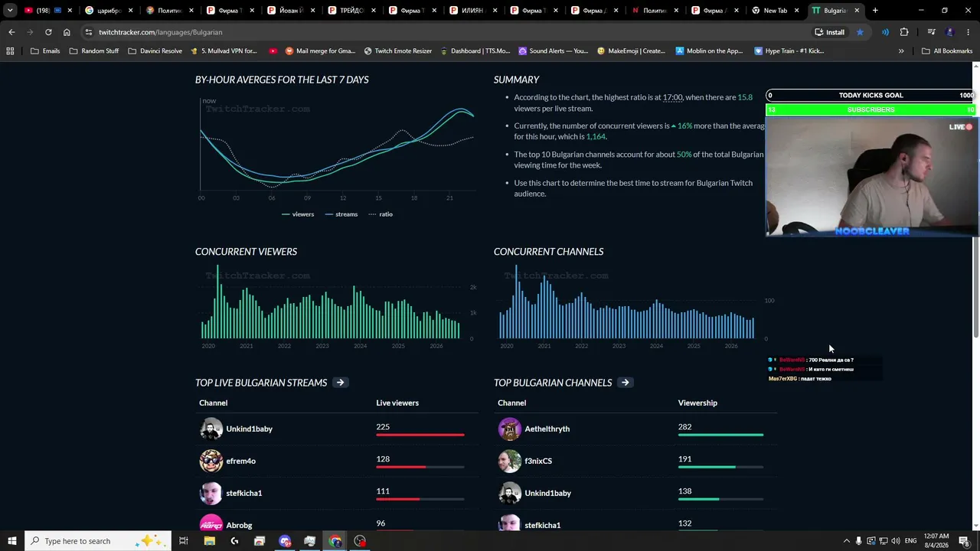Open the Extensions puzzle icon

tap(904, 32)
